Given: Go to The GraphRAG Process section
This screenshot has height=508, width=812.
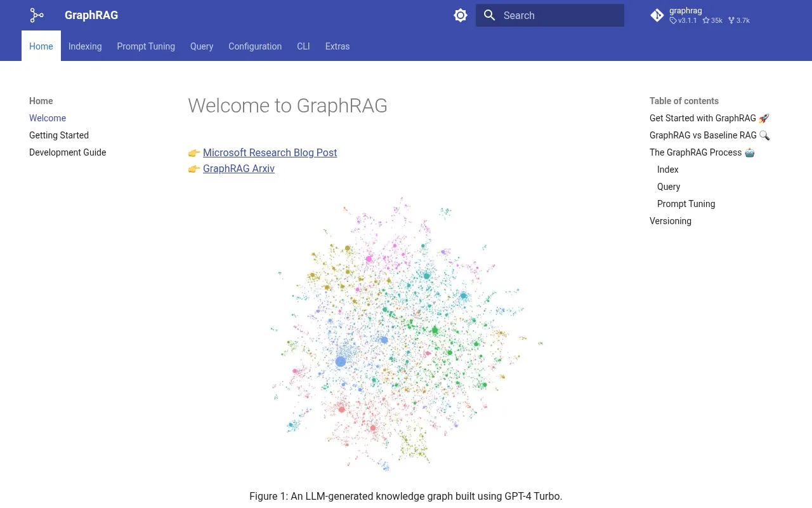Looking at the screenshot, I should pos(702,152).
